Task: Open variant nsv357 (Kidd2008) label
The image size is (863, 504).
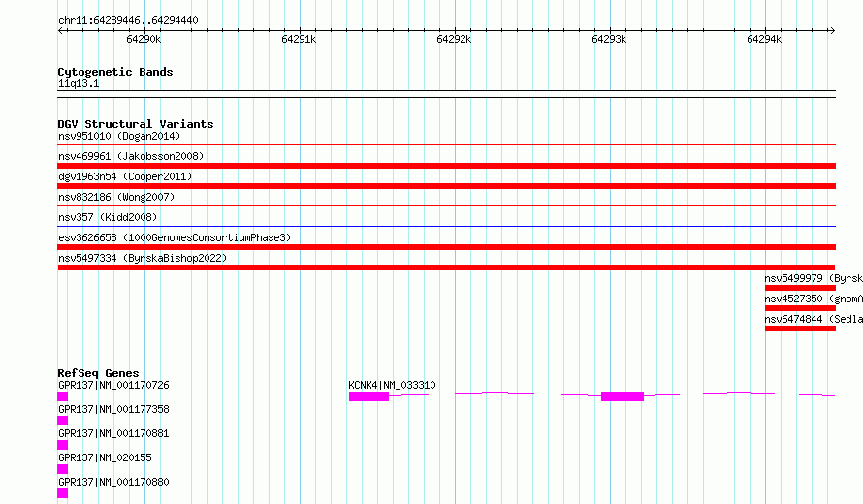Action: pos(108,217)
